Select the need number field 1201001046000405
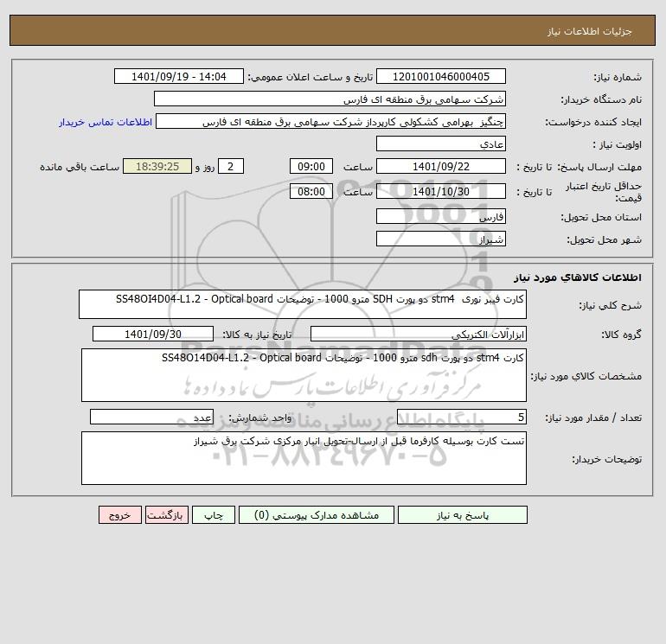The height and width of the screenshot is (644, 666). coord(441,76)
